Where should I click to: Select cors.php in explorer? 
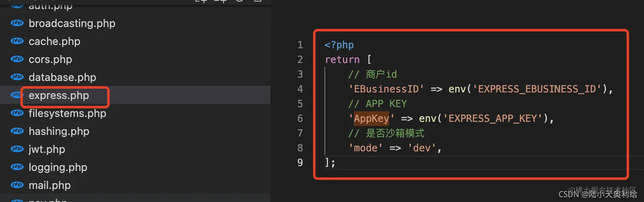pyautogui.click(x=50, y=59)
